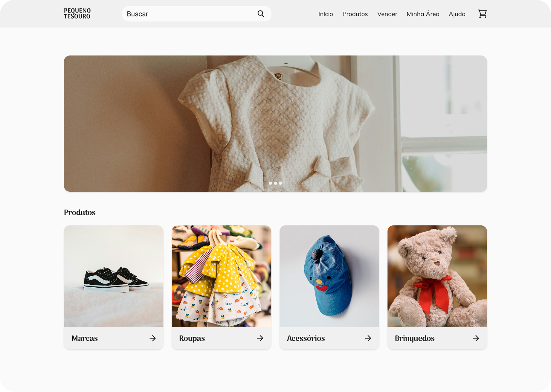Click the arrow next to Brinquedos
Image resolution: width=551 pixels, height=392 pixels.
[476, 338]
